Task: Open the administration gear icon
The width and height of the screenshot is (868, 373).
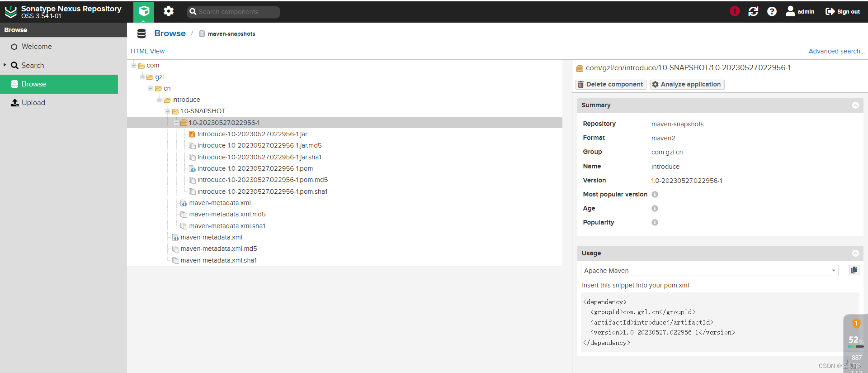Action: (169, 11)
